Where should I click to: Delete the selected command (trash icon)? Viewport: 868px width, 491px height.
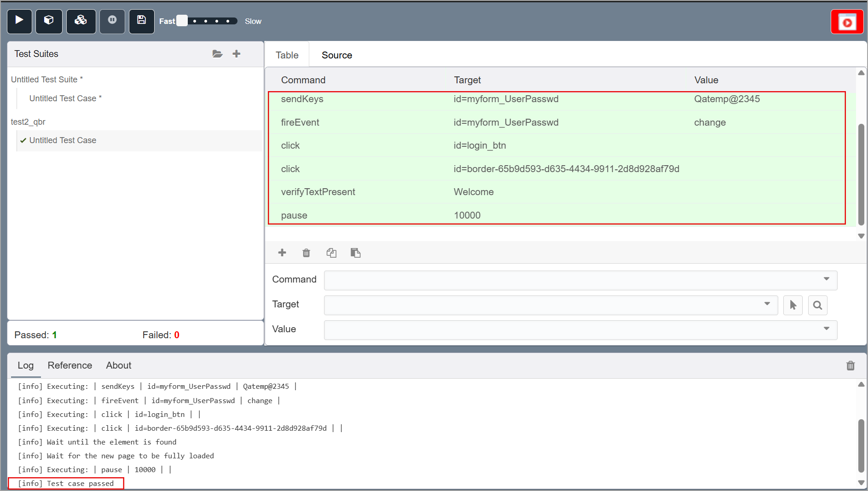306,253
